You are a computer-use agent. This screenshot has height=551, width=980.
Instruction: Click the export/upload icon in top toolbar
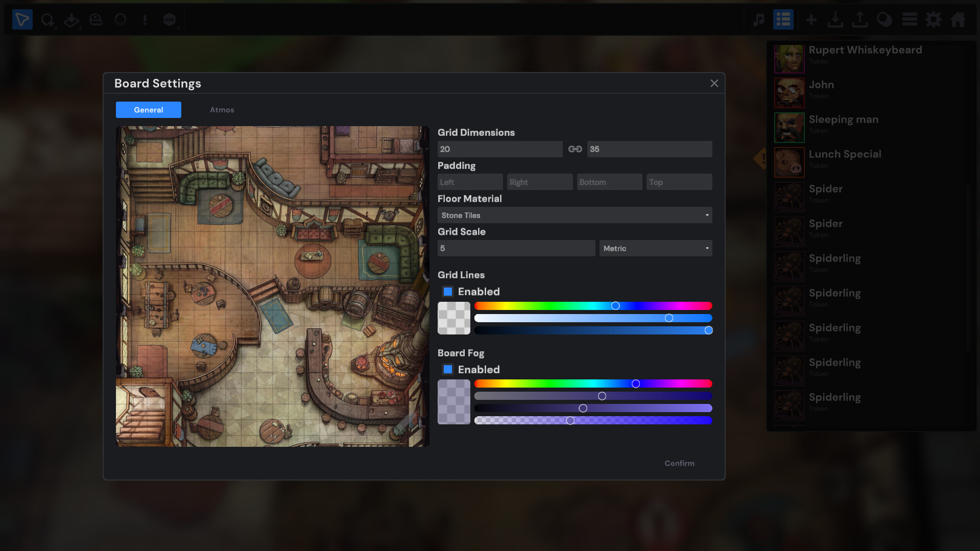(x=860, y=19)
